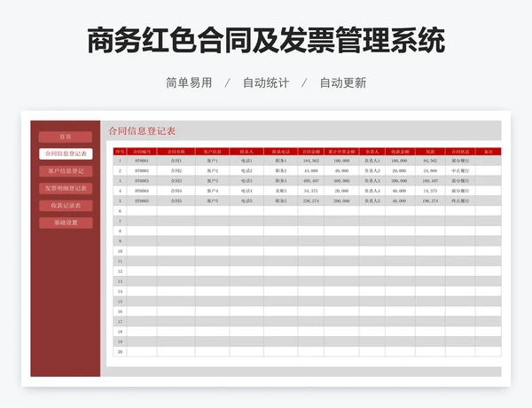Viewport: 532px width, 408px height.
Task: Select received amount cell 300,000
Action: [401, 181]
